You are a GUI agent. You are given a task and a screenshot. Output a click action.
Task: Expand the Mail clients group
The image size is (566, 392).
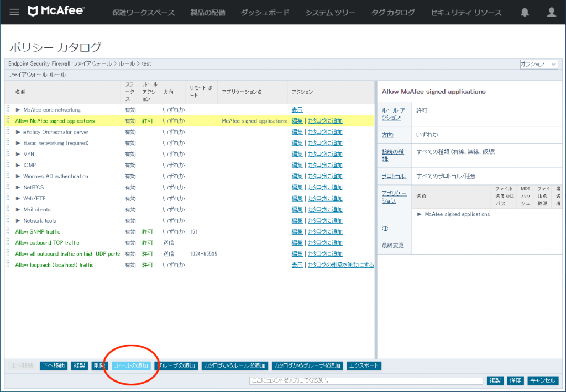pyautogui.click(x=18, y=209)
